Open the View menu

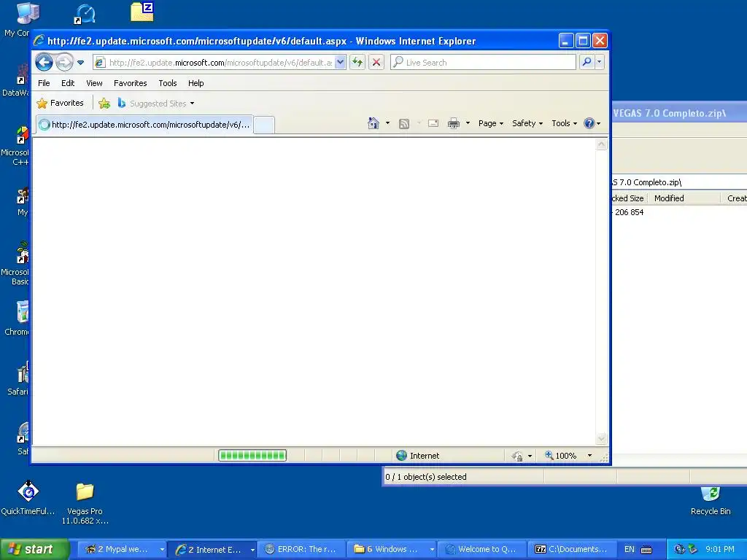pyautogui.click(x=94, y=83)
